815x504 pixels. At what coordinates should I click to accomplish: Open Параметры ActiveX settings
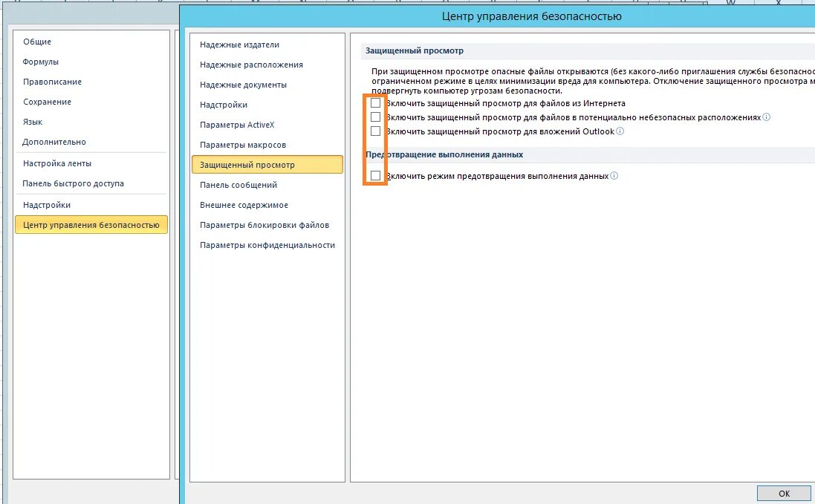pyautogui.click(x=267, y=125)
